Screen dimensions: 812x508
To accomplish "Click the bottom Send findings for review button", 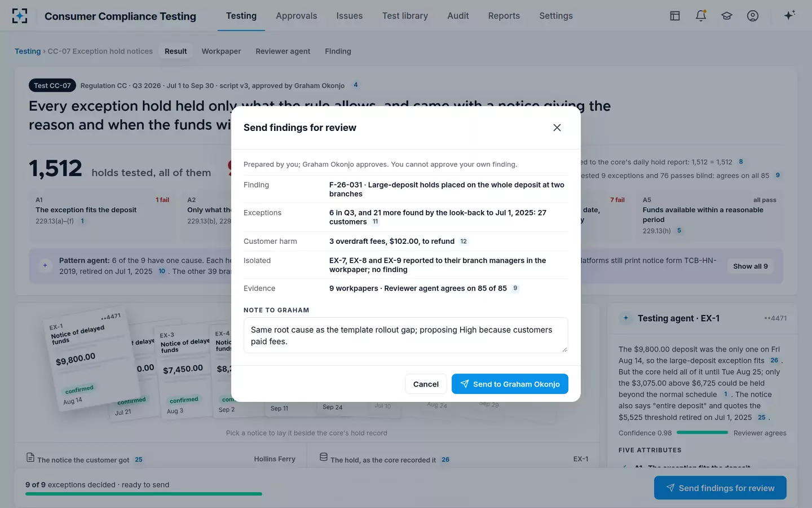I will click(x=720, y=488).
